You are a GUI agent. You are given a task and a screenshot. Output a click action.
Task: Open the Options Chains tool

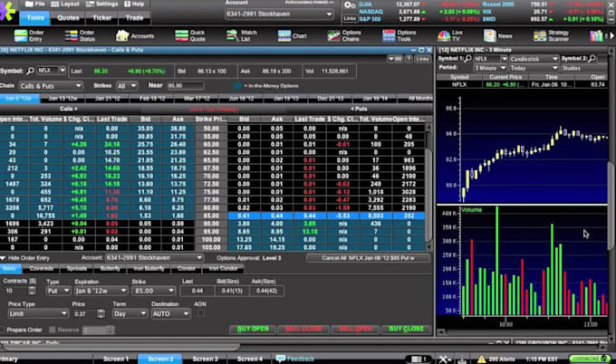coord(344,35)
